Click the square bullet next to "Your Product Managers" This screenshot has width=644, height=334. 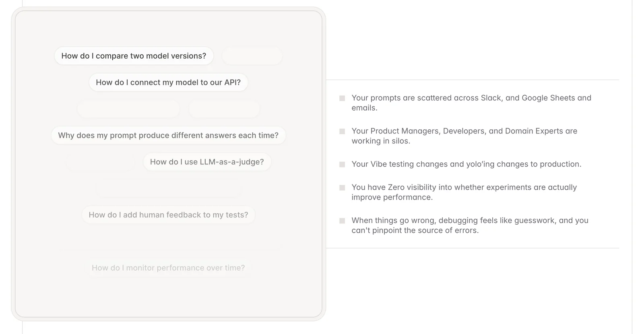pos(342,131)
